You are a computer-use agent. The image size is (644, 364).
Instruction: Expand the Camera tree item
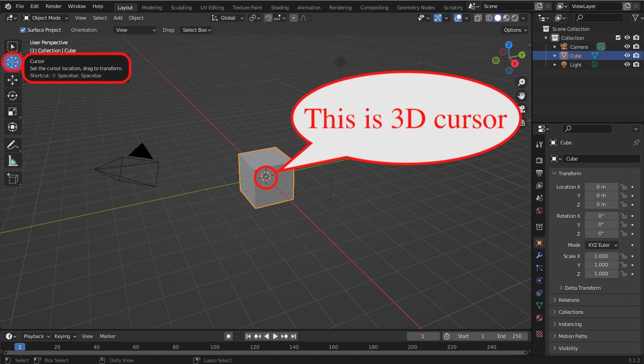point(555,47)
